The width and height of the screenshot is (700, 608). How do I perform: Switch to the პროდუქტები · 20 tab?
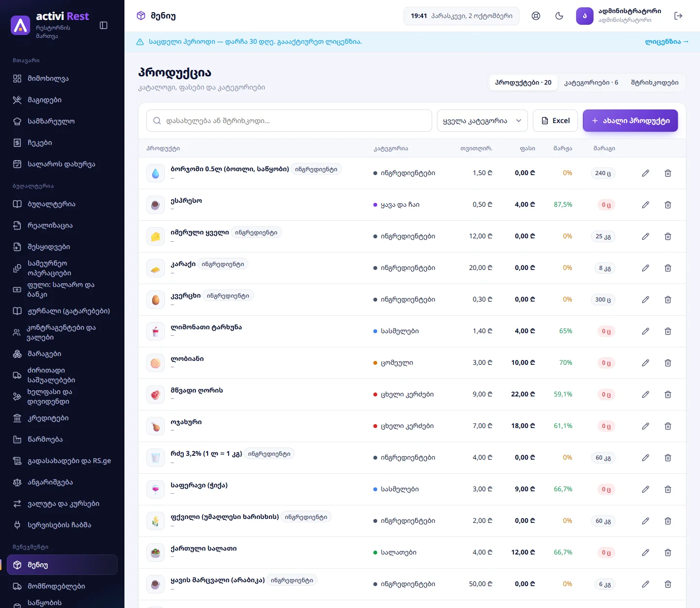pos(523,83)
